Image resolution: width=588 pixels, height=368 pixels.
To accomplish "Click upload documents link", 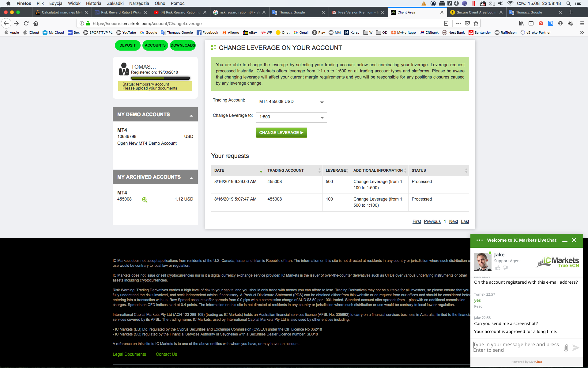I will pos(142,88).
